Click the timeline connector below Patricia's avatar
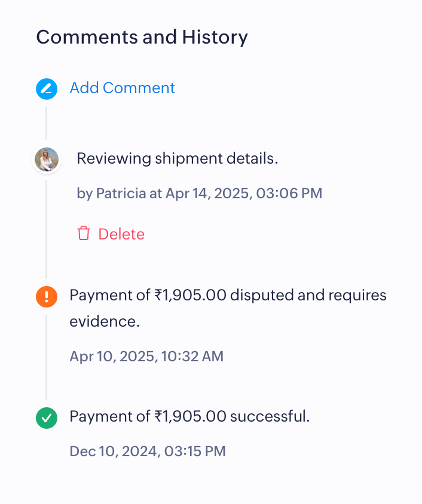 point(47,230)
